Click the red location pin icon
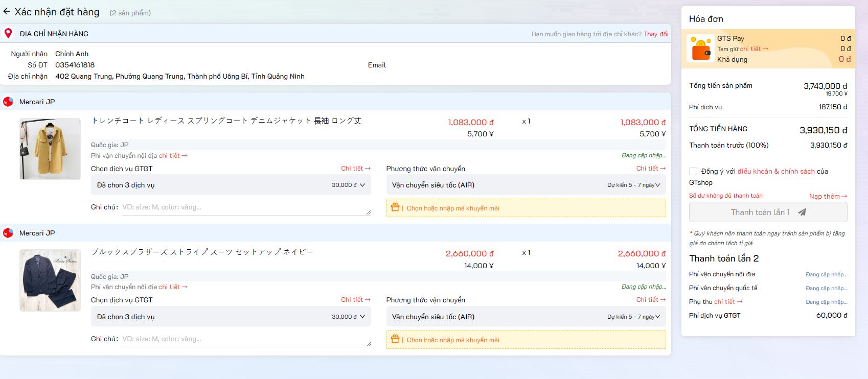This screenshot has height=379, width=868. point(8,34)
